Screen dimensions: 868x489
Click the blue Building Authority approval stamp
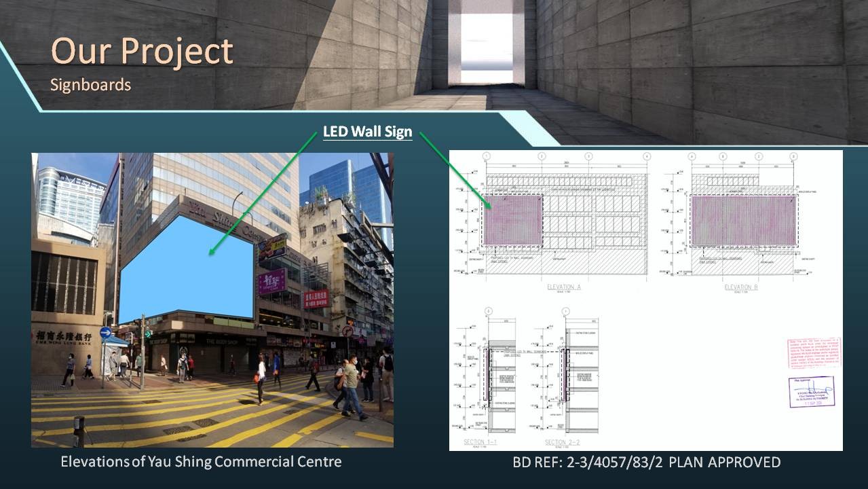point(811,391)
